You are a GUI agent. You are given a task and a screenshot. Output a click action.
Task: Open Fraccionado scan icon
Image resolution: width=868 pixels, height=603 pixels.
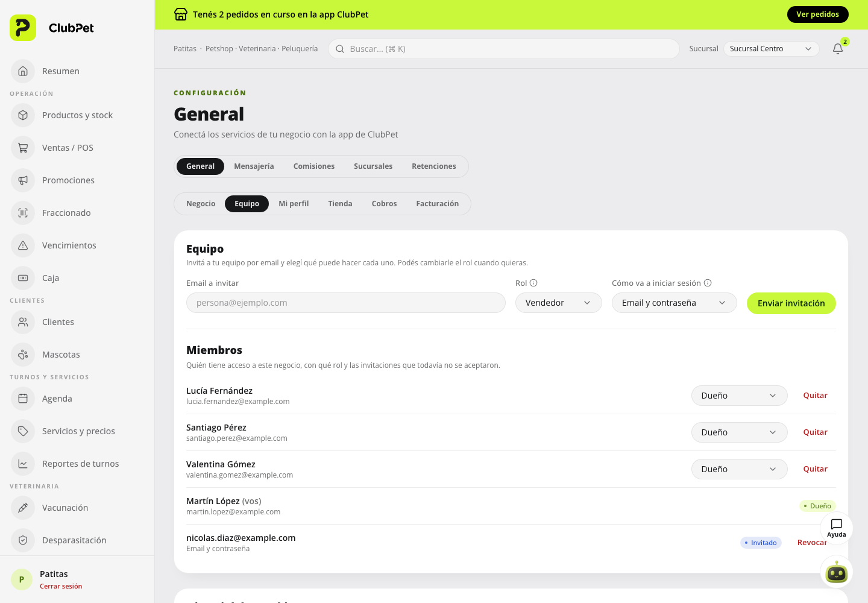(23, 213)
